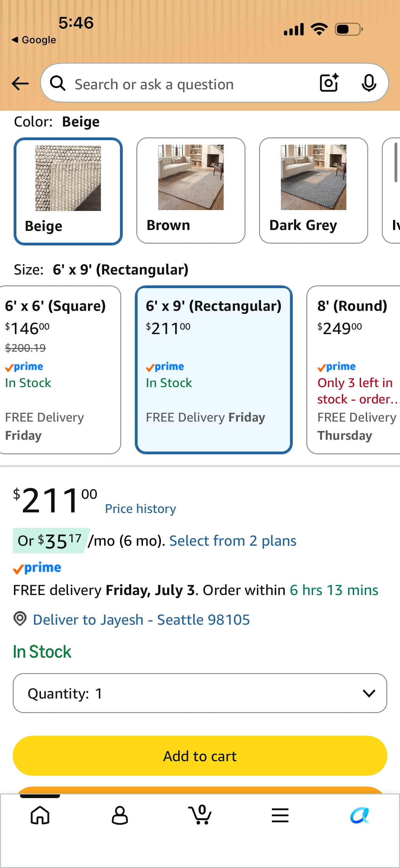Tap the back arrow icon
The image size is (400, 868).
tap(20, 83)
